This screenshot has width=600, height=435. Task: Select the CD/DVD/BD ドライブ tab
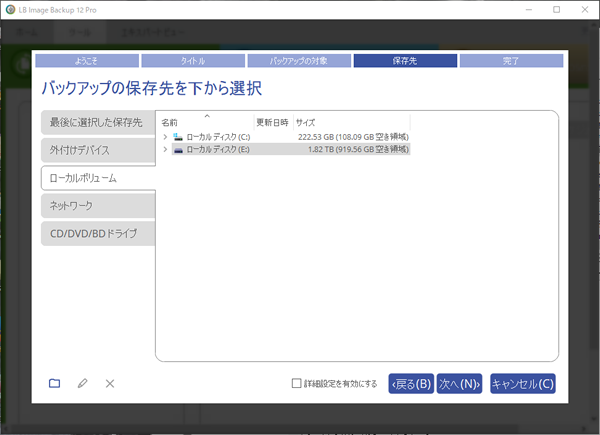[98, 233]
